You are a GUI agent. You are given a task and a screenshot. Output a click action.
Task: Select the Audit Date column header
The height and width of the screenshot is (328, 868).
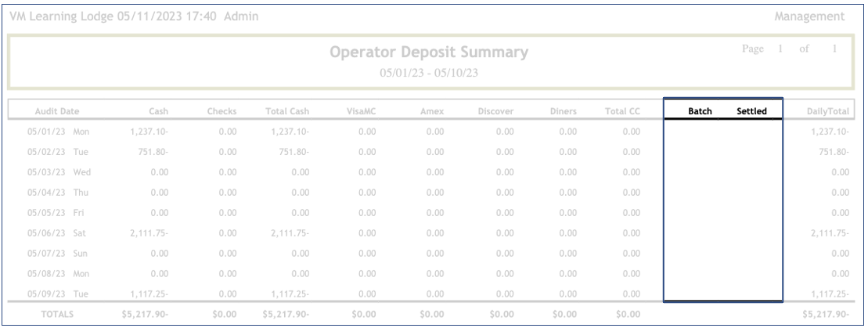click(x=56, y=112)
